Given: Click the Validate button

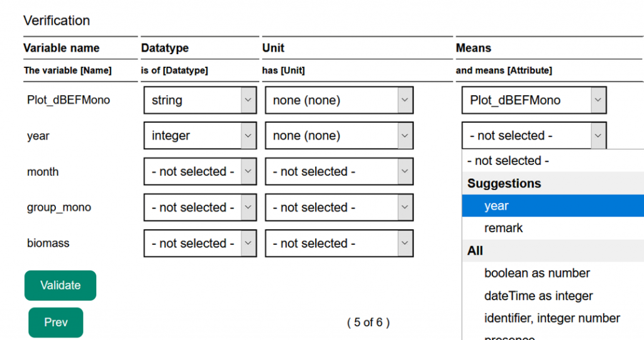Looking at the screenshot, I should tap(60, 285).
